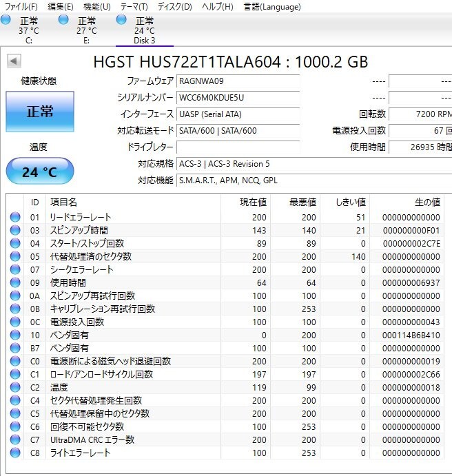Open the テーマ(T) menu
This screenshot has height=476, width=452.
(x=134, y=6)
